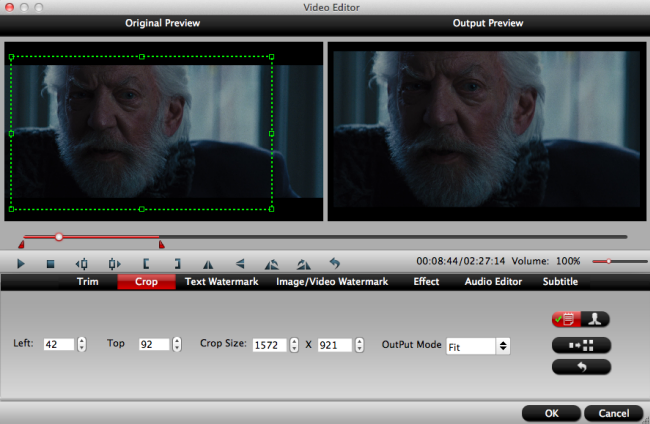The width and height of the screenshot is (650, 424).
Task: Click the timecode 00:08:44/02:27:14 text
Action: pos(461,261)
